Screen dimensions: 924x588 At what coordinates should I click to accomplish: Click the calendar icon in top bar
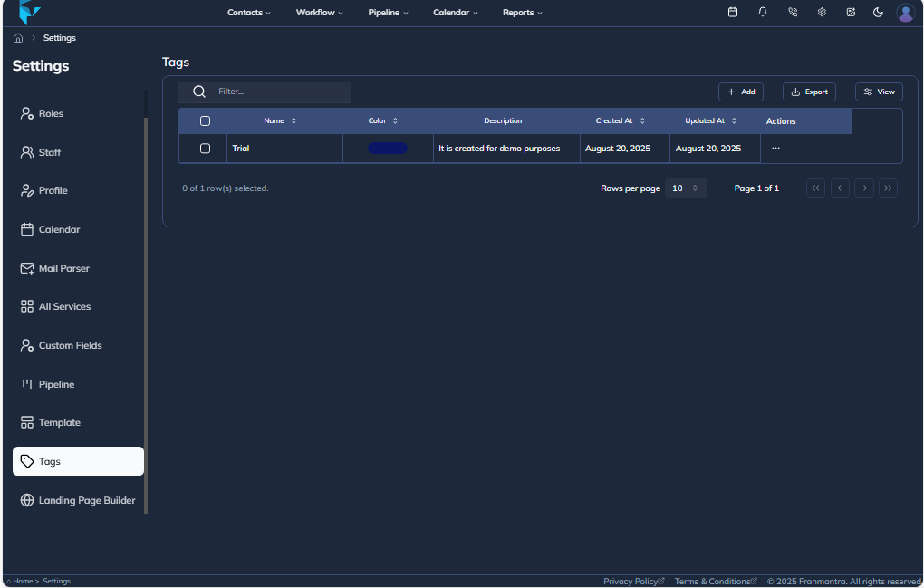pyautogui.click(x=733, y=13)
